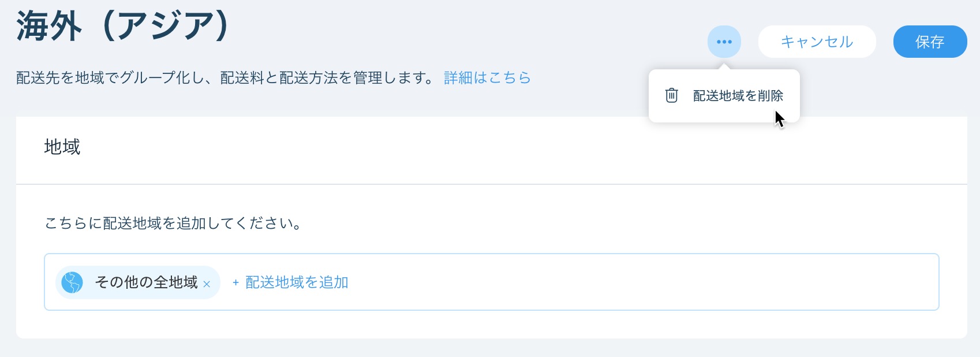980x357 pixels.
Task: Open the three-dot more actions menu
Action: pyautogui.click(x=724, y=42)
